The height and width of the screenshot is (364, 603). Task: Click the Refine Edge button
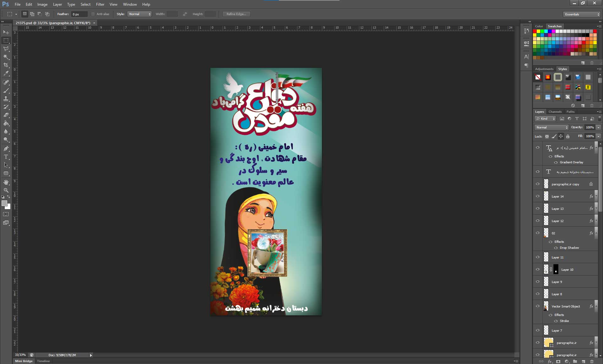tap(236, 14)
